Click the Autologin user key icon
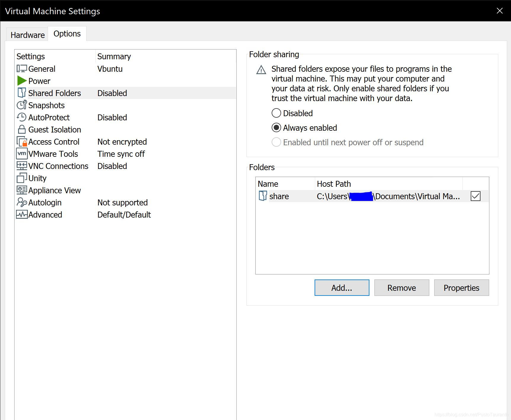The image size is (511, 420). 22,202
